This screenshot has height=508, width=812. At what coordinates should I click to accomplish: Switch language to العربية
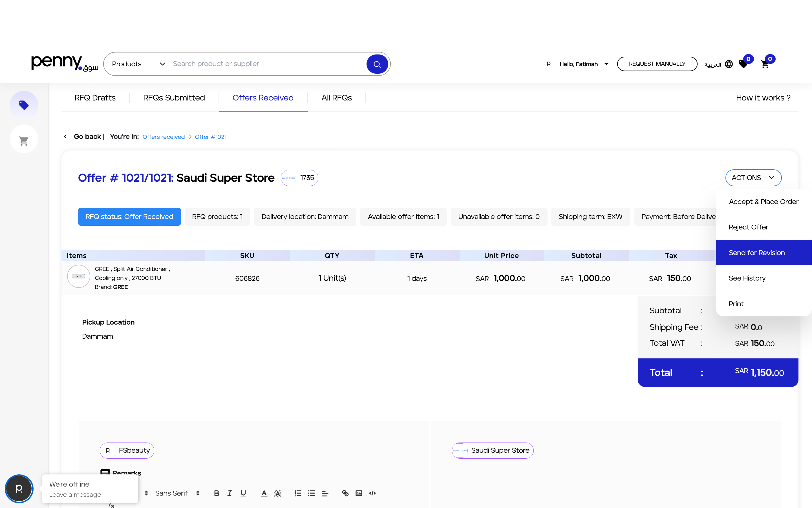[x=713, y=65]
